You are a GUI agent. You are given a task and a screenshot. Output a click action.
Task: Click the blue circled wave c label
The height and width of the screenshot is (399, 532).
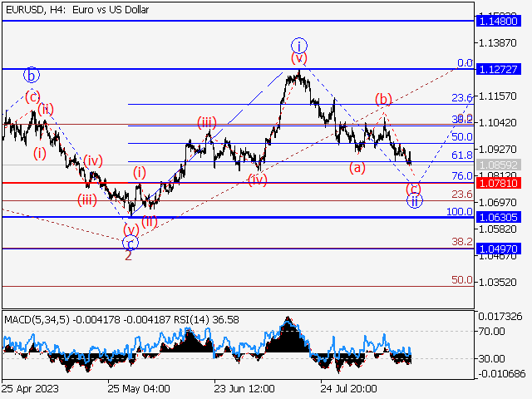[x=131, y=243]
